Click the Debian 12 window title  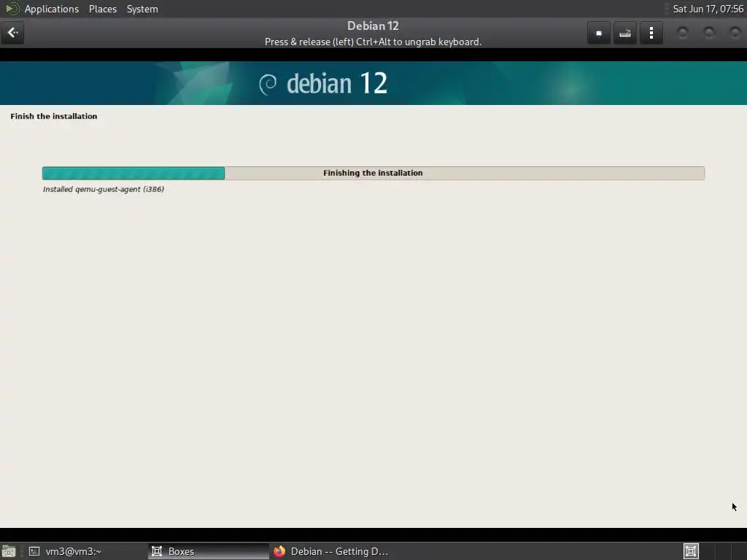pyautogui.click(x=373, y=26)
